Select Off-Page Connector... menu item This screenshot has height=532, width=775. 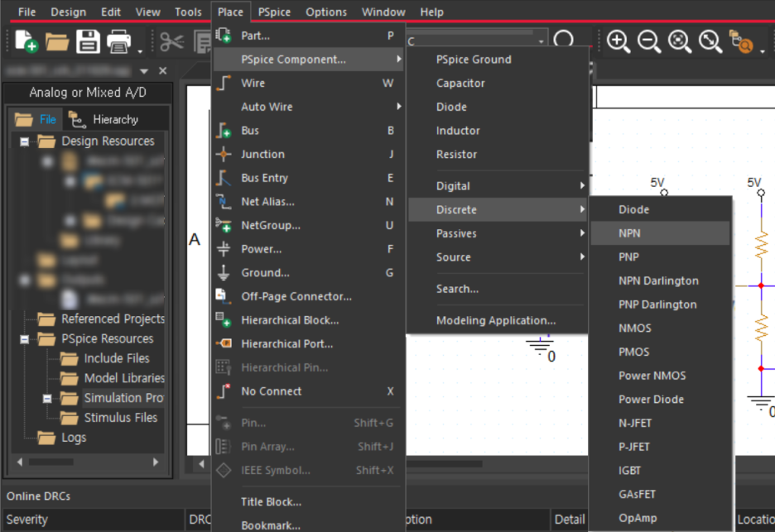point(308,296)
